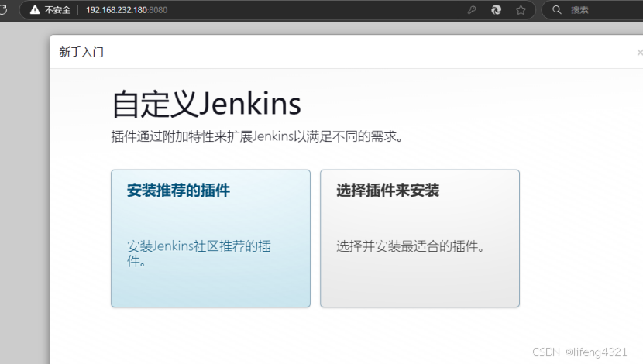Click the 新手入门 dialog title
The image size is (643, 364).
click(x=81, y=52)
